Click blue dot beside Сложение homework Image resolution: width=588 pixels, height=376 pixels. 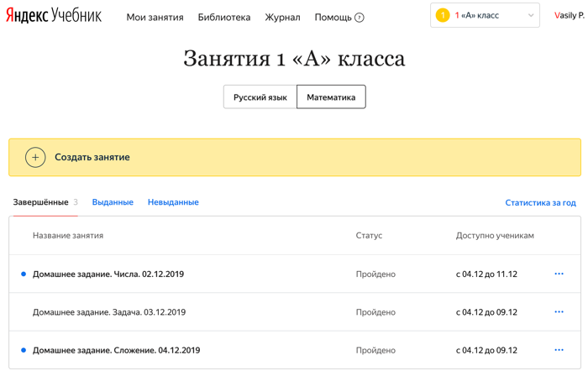pos(24,350)
